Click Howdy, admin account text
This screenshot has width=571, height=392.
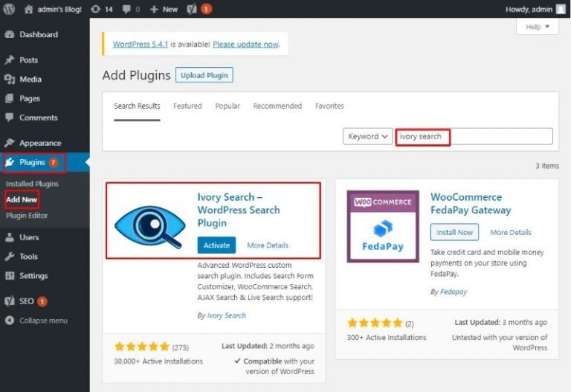click(x=529, y=9)
